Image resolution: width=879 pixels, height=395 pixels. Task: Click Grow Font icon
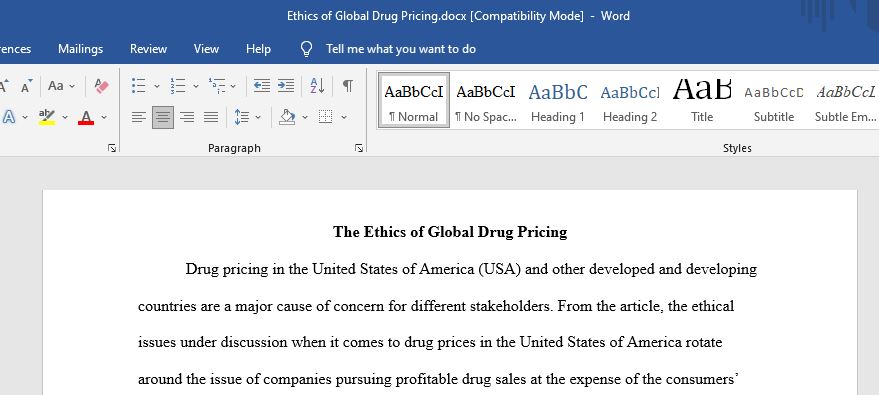3,86
